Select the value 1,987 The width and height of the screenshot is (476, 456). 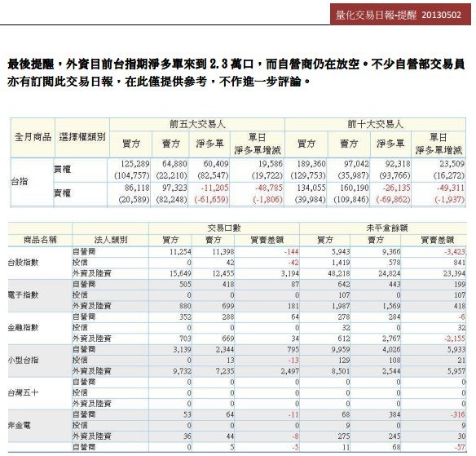pyautogui.click(x=341, y=306)
